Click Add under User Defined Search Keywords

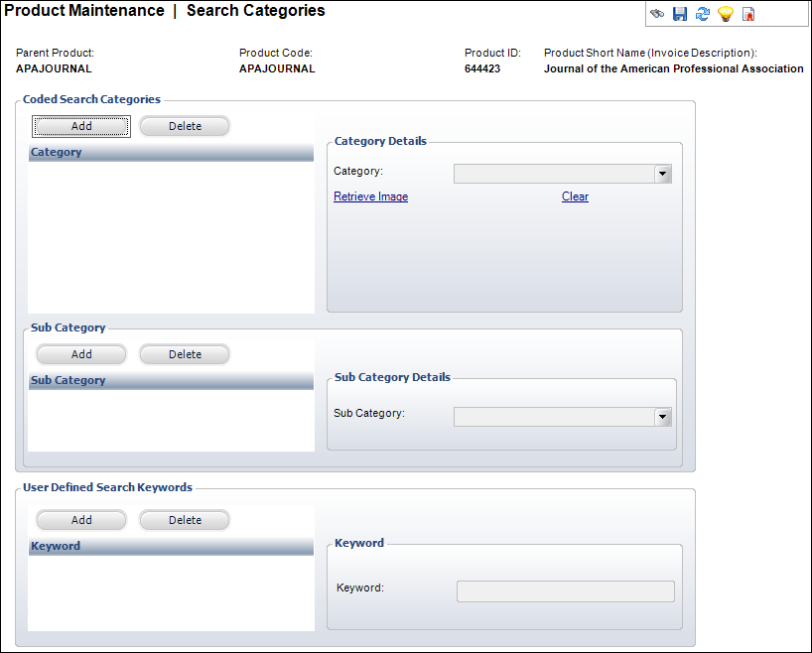pyautogui.click(x=81, y=520)
